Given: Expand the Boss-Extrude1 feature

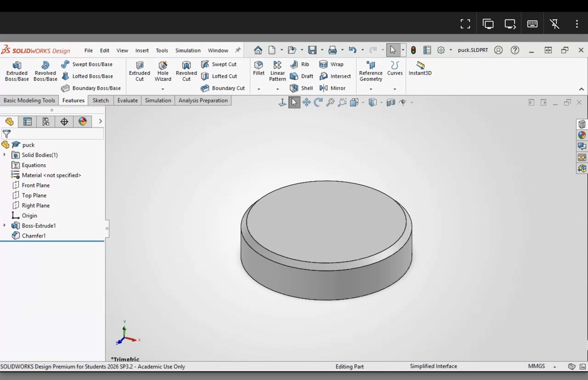Looking at the screenshot, I should 4,225.
